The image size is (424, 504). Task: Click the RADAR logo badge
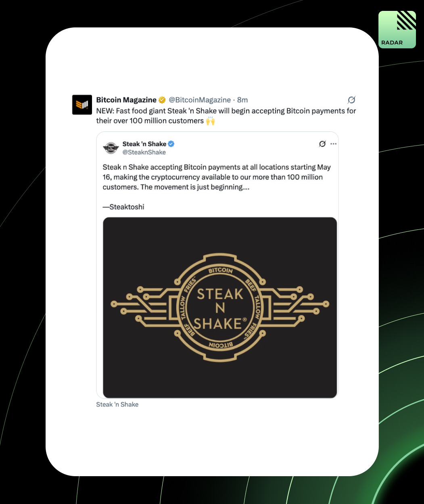click(x=397, y=29)
